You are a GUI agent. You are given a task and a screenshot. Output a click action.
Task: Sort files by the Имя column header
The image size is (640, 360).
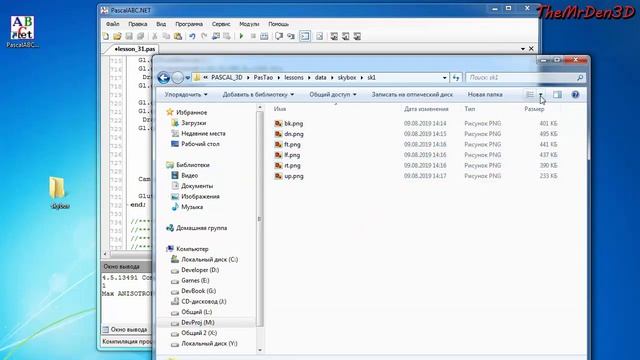(280, 109)
